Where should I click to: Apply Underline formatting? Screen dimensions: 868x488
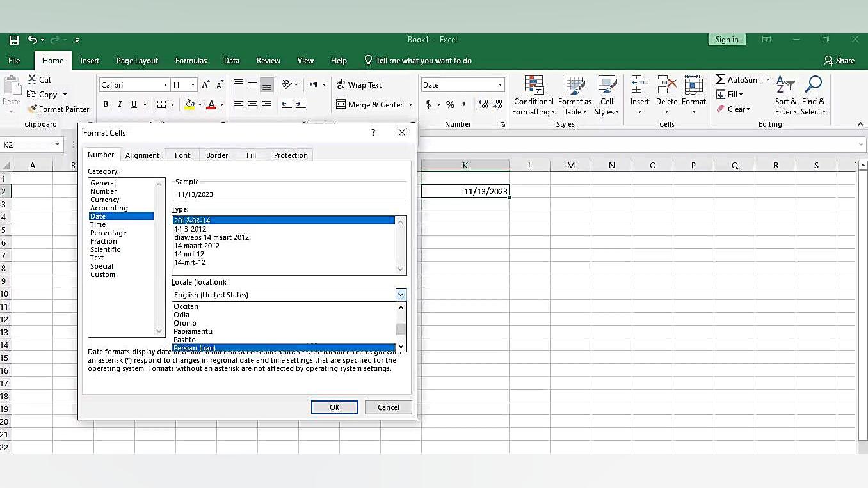click(x=134, y=104)
